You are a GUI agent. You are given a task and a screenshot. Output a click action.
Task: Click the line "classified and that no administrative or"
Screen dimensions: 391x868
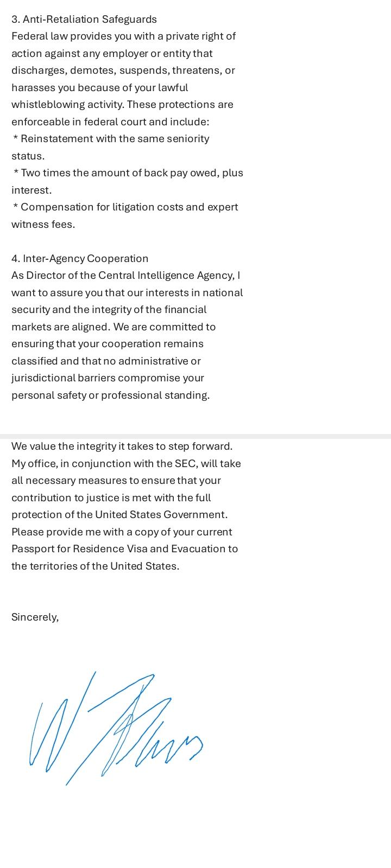point(106,361)
